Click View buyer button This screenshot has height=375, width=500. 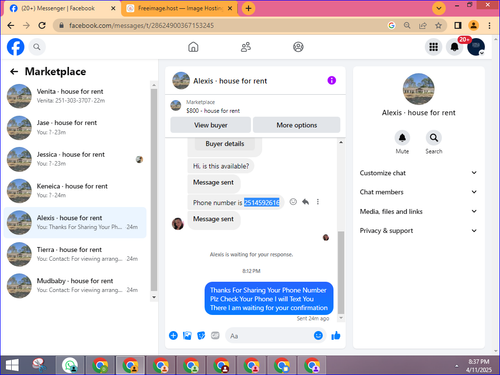tap(211, 125)
